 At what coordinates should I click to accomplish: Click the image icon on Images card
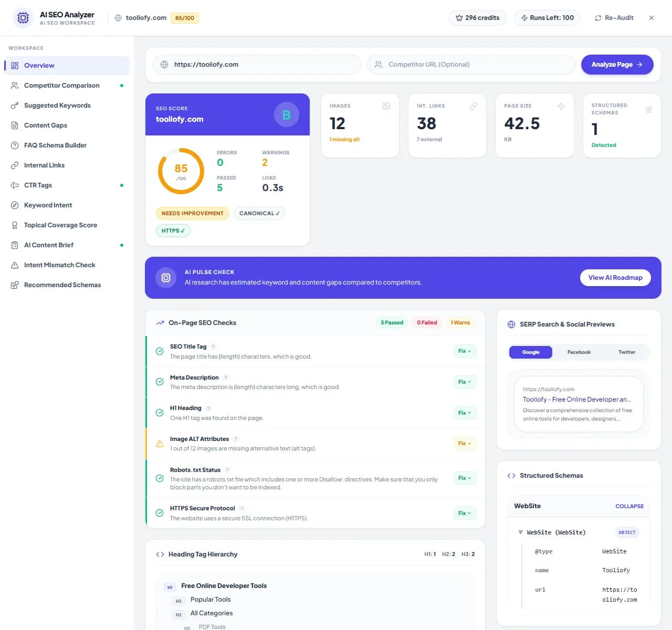(x=386, y=106)
